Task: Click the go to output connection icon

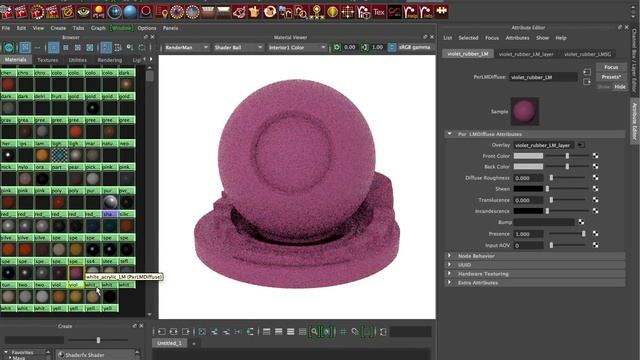Action: click(x=587, y=82)
